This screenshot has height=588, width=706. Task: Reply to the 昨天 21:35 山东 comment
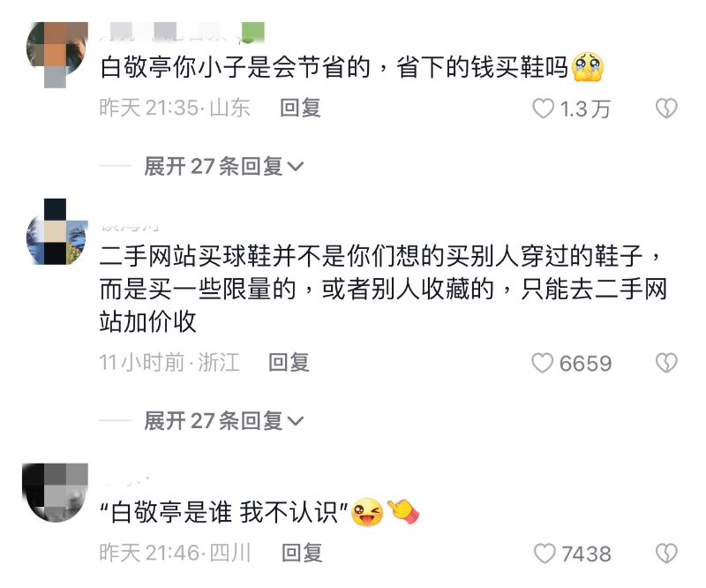pos(300,108)
